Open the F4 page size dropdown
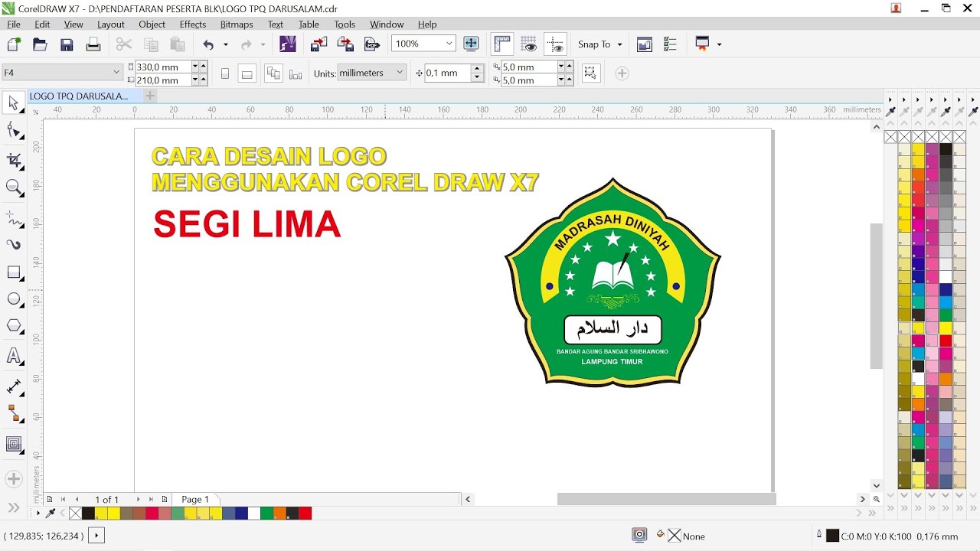This screenshot has height=551, width=980. 116,73
